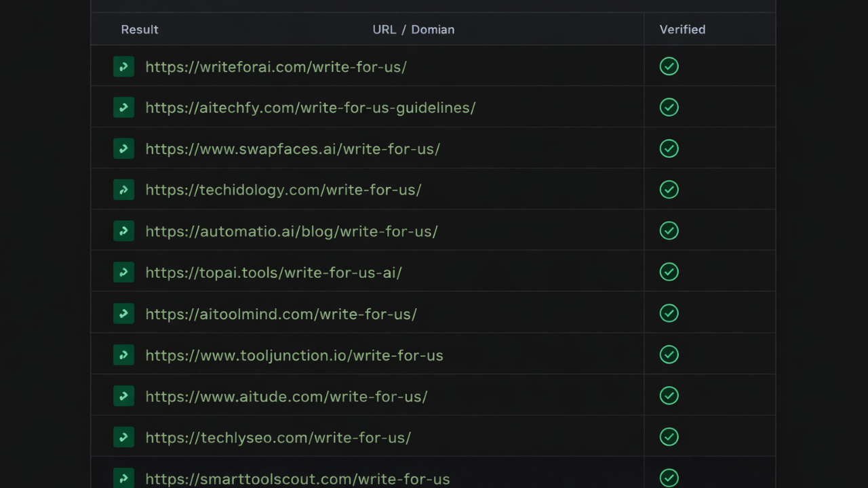Click the verified checkmark for techlyseo.com
The height and width of the screenshot is (488, 868).
(669, 437)
